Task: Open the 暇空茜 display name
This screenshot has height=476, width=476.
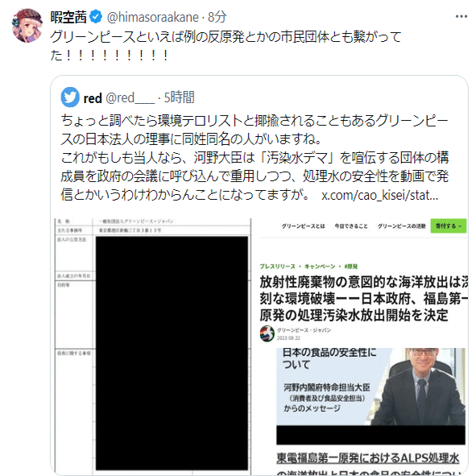Action: coord(68,17)
